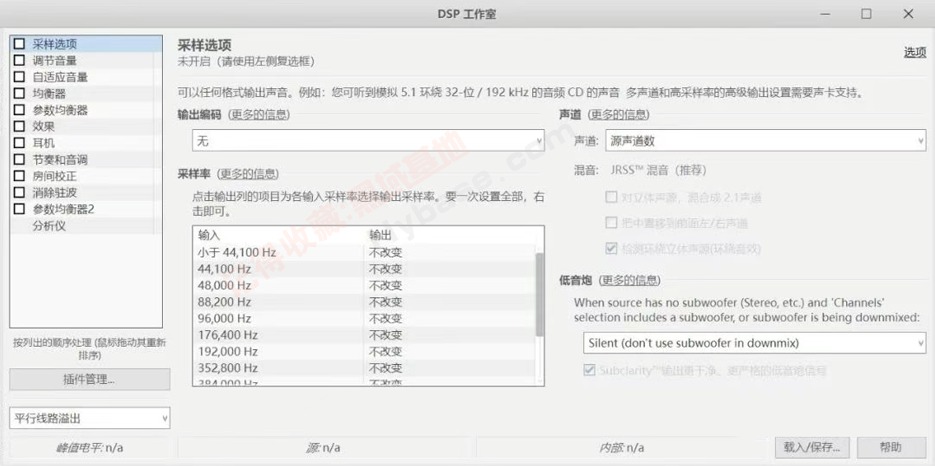Click the 输入 column header
Image resolution: width=935 pixels, height=466 pixels.
point(278,236)
